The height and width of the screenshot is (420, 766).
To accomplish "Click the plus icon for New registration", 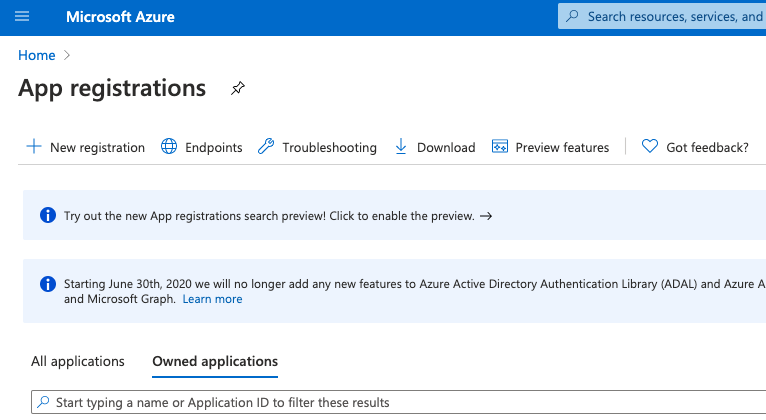I will 34,147.
